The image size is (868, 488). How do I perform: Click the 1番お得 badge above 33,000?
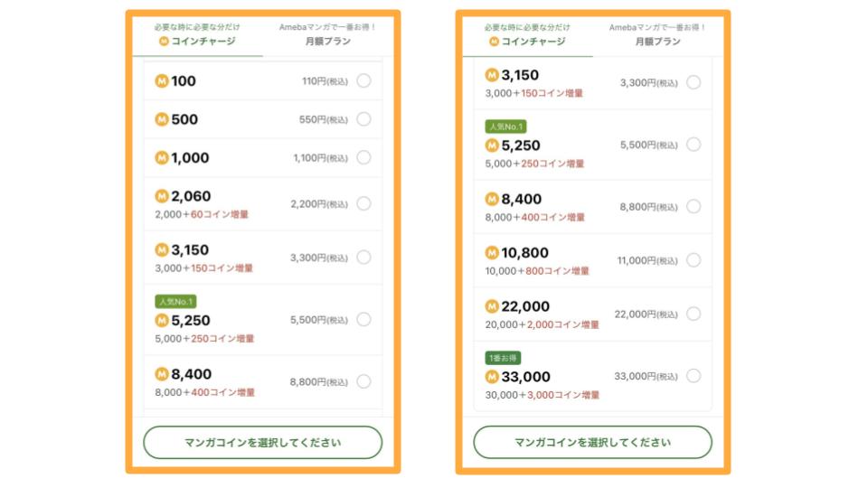click(503, 358)
